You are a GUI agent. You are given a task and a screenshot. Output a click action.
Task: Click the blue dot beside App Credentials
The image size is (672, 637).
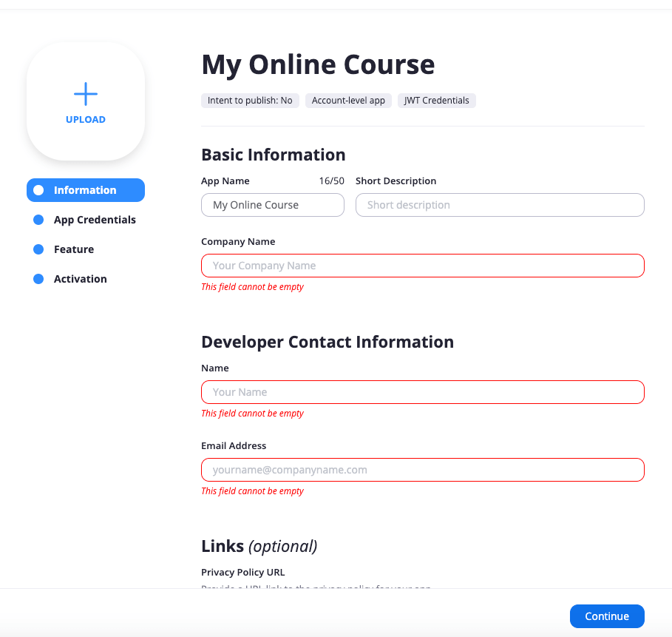click(x=38, y=220)
